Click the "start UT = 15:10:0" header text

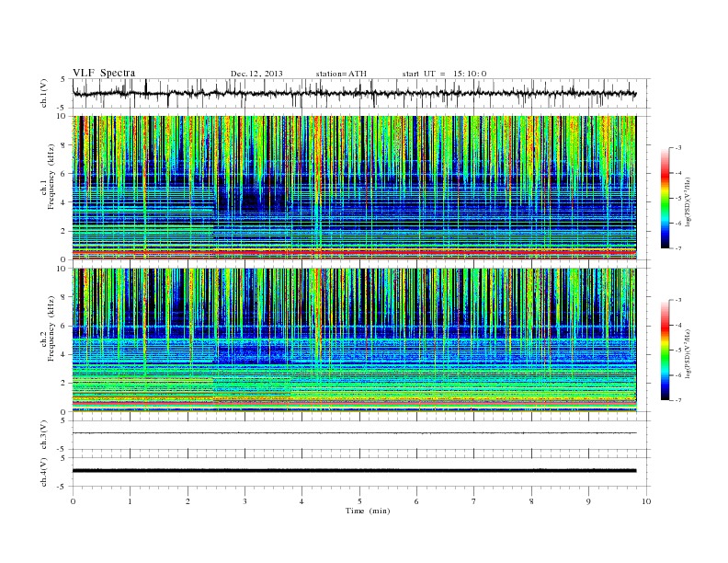444,74
